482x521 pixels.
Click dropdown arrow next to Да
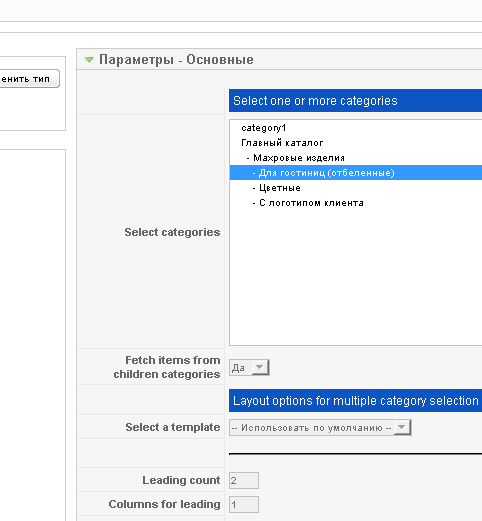pos(260,367)
